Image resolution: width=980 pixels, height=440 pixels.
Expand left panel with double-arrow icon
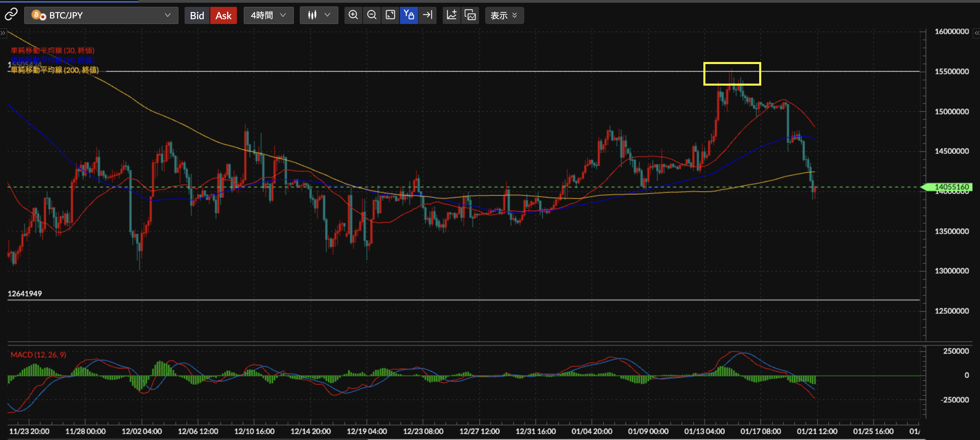[3, 33]
